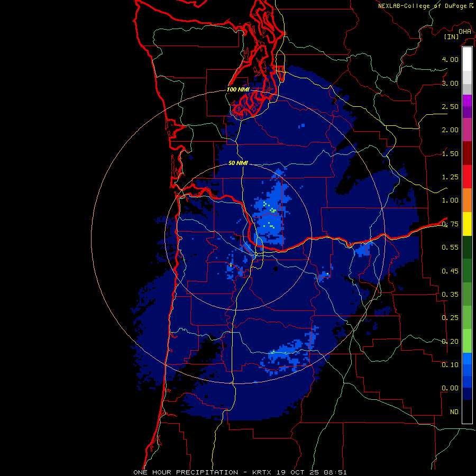This screenshot has width=476, height=476.
Task: Click the [IN] units label
Action: tap(452, 36)
